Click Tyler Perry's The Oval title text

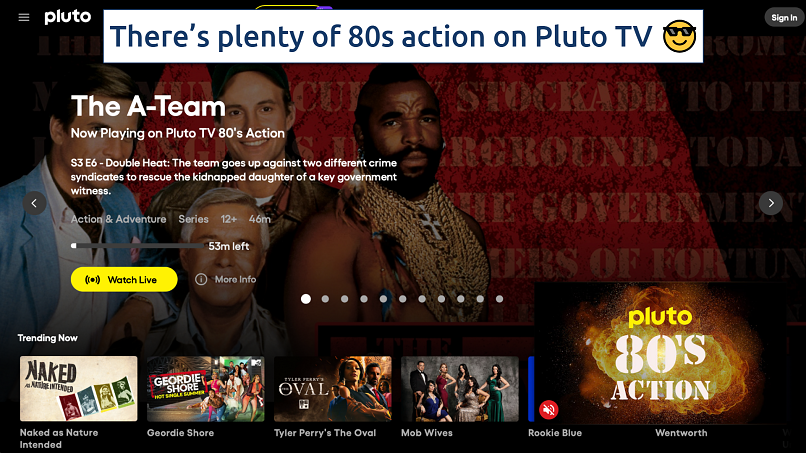(x=325, y=433)
